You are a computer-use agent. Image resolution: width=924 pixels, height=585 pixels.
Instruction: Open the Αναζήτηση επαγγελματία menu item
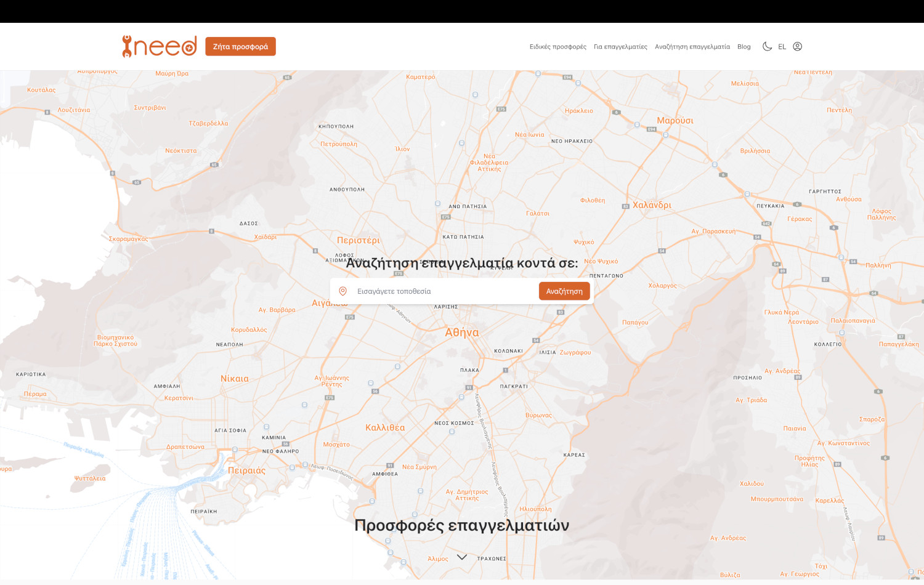[692, 47]
